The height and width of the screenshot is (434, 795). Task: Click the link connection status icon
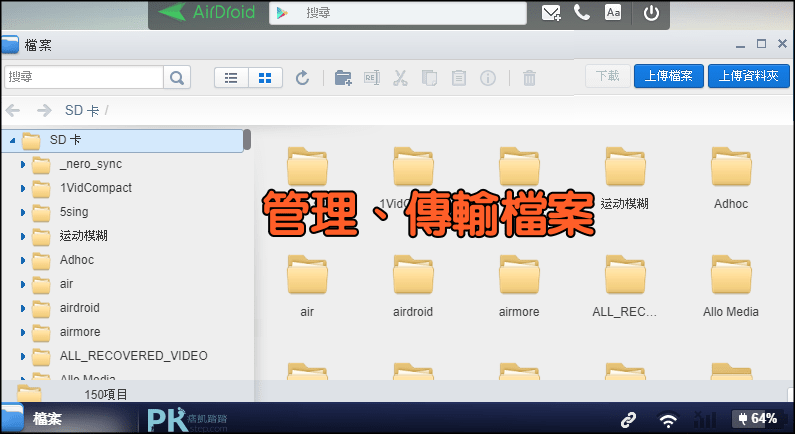628,419
